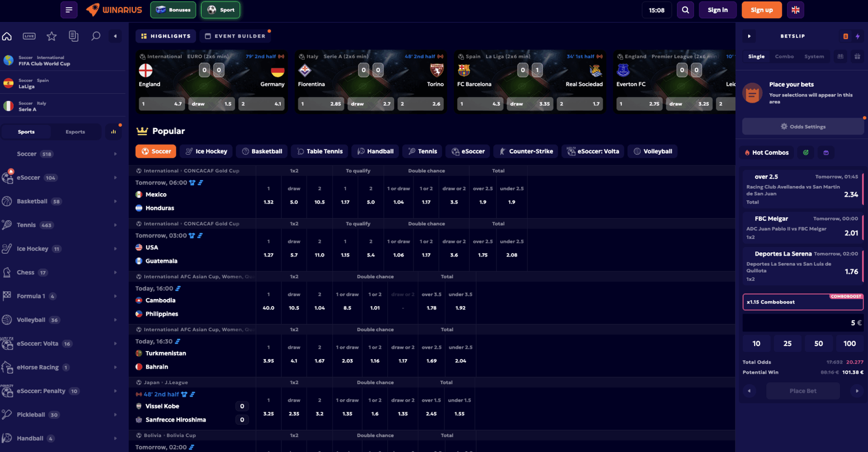868x452 pixels.
Task: Click the stake amount input field
Action: point(802,323)
